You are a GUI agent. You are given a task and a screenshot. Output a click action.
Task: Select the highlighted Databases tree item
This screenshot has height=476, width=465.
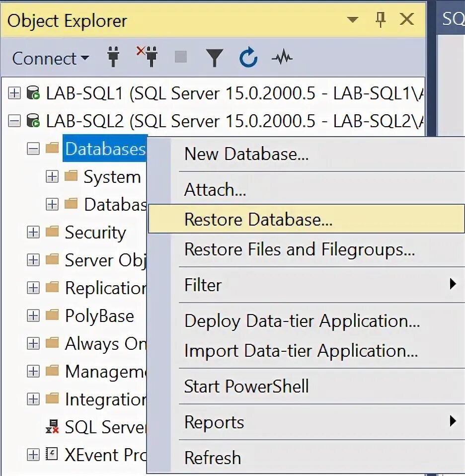pos(105,149)
